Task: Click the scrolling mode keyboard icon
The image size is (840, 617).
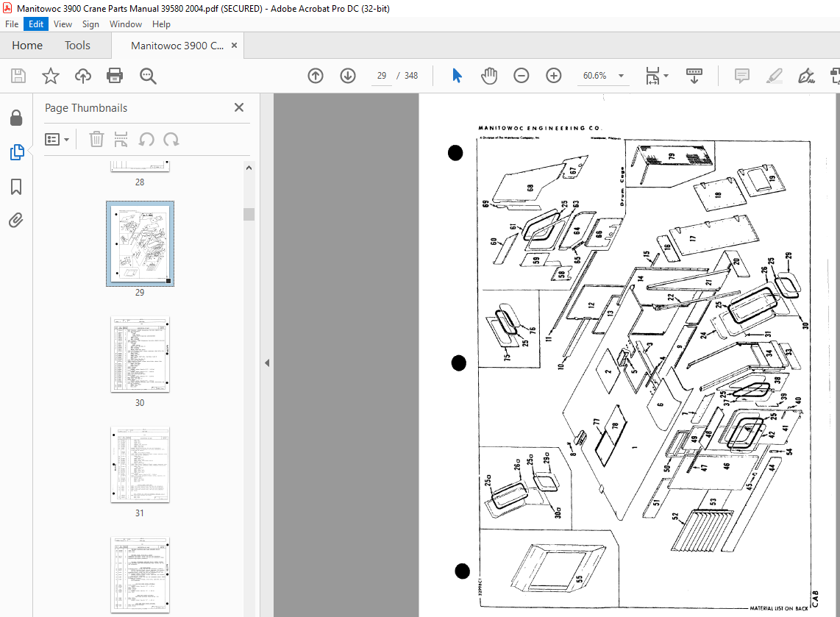Action: coord(694,76)
